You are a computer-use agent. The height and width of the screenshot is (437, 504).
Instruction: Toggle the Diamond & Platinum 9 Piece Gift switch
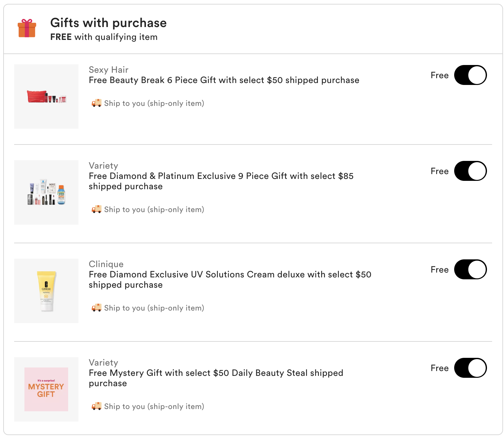pyautogui.click(x=470, y=171)
